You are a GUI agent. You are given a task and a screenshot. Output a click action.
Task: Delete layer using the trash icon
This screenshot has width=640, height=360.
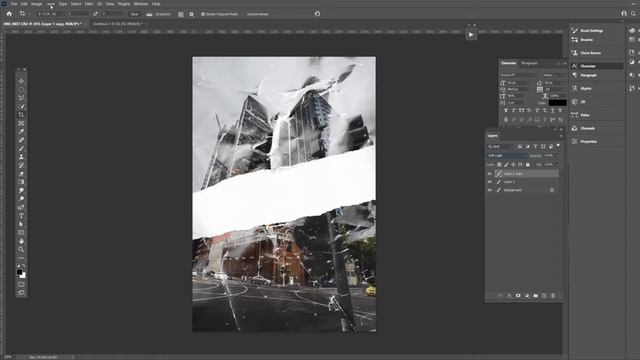click(553, 296)
